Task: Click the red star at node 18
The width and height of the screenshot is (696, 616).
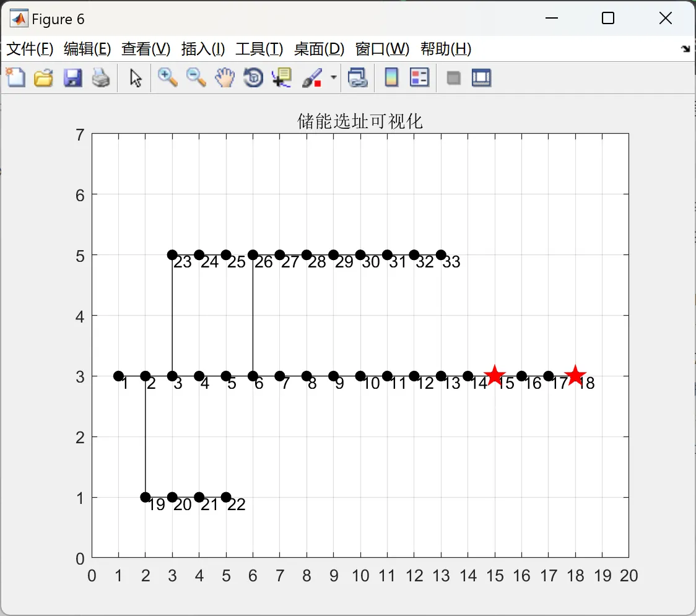Action: point(575,375)
